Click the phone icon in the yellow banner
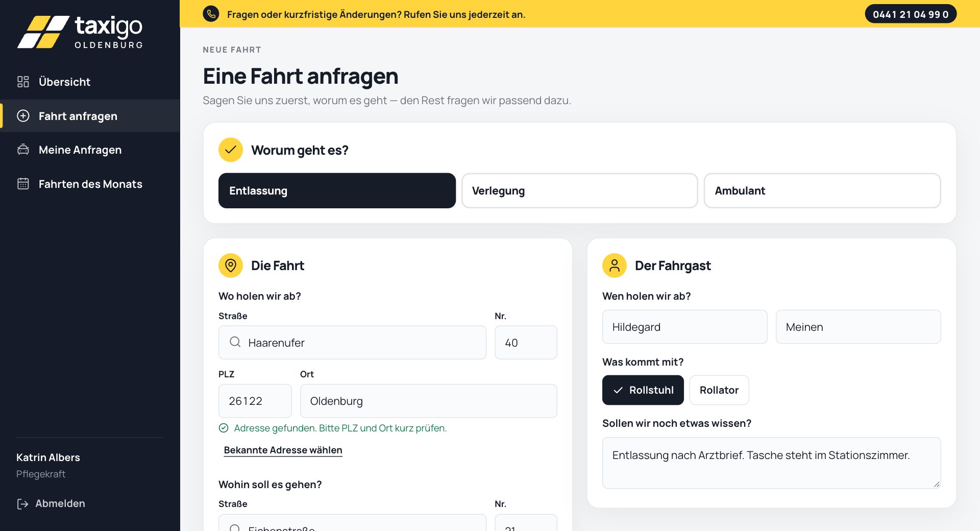 (211, 14)
